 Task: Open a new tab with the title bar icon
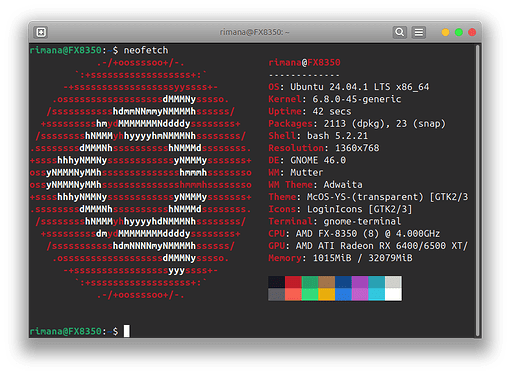[x=41, y=32]
